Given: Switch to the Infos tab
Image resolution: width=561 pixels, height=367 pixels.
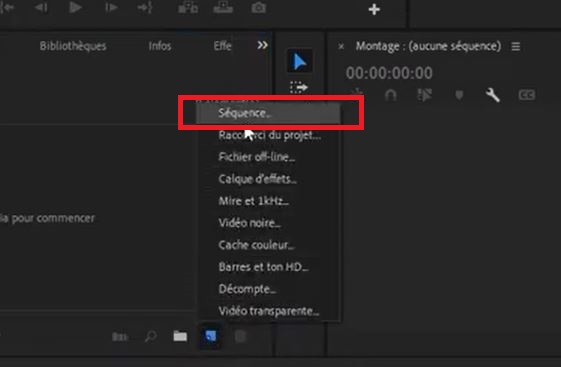Looking at the screenshot, I should click(160, 46).
